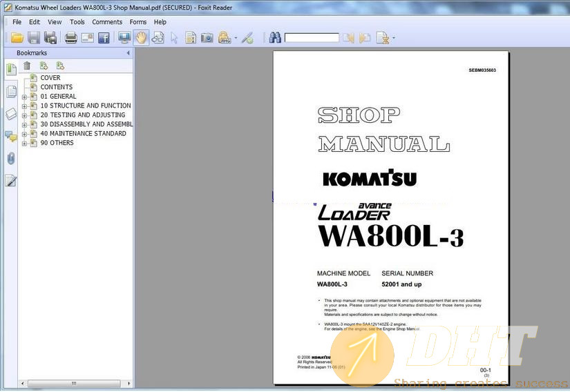Share to Facebook via toolbar icon
Viewport: 570px width, 392px height.
(104, 38)
